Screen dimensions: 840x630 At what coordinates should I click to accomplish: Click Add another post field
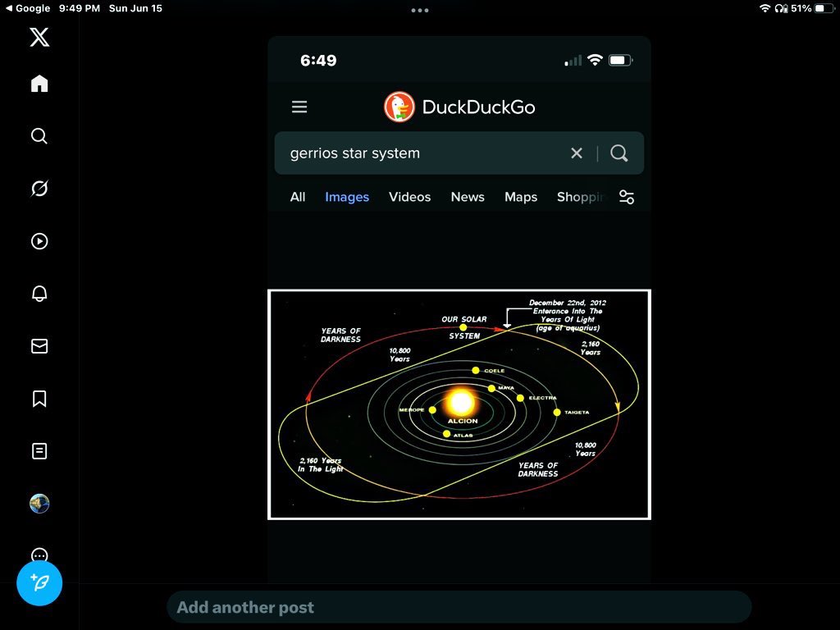tap(459, 607)
